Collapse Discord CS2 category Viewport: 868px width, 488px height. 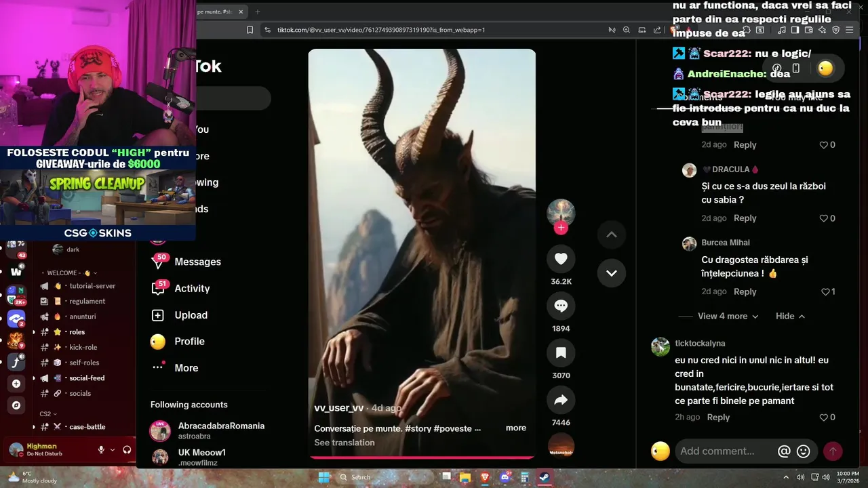pos(48,413)
